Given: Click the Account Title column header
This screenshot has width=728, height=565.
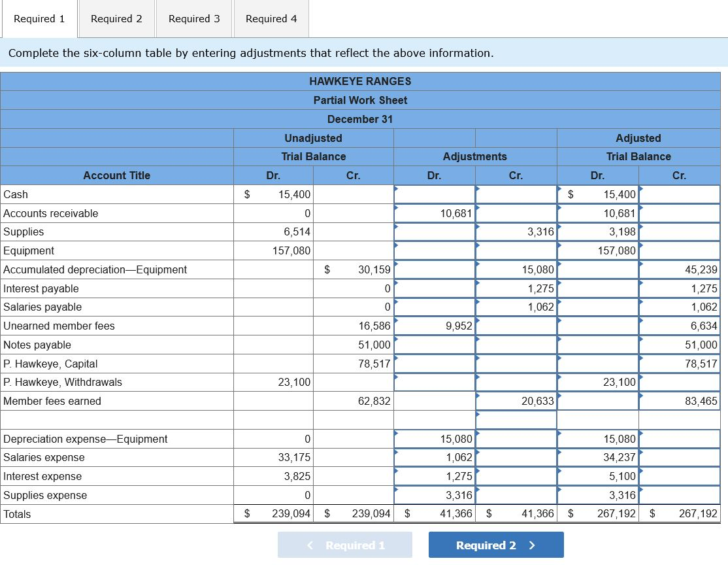Looking at the screenshot, I should [x=117, y=176].
